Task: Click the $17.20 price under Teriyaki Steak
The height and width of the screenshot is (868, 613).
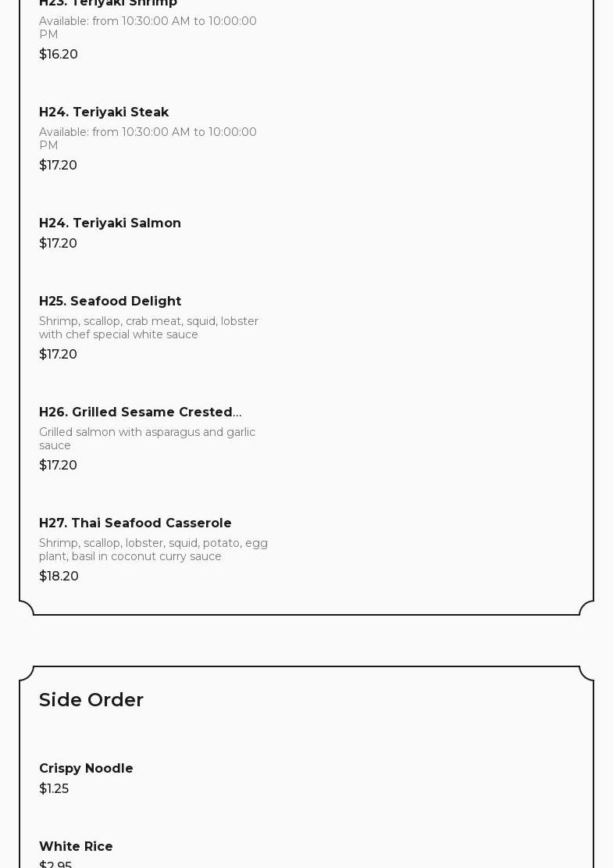Action: point(58,165)
